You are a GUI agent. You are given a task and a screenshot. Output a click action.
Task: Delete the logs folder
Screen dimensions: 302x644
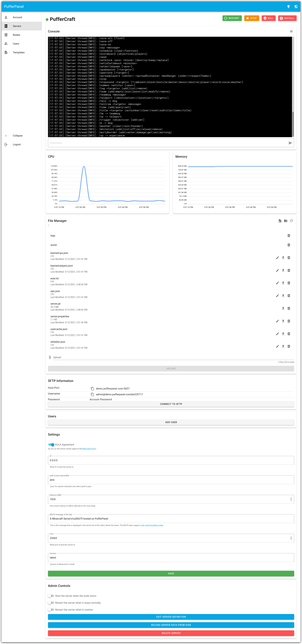click(x=289, y=236)
